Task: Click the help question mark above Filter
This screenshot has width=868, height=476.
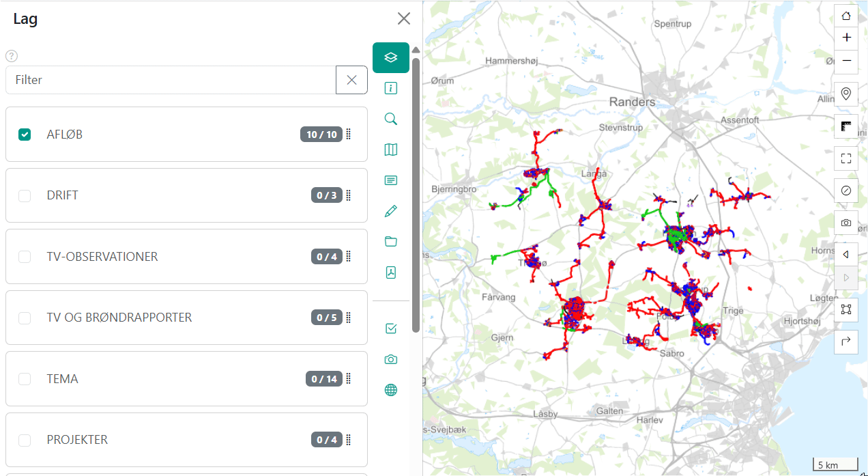Action: click(x=12, y=56)
